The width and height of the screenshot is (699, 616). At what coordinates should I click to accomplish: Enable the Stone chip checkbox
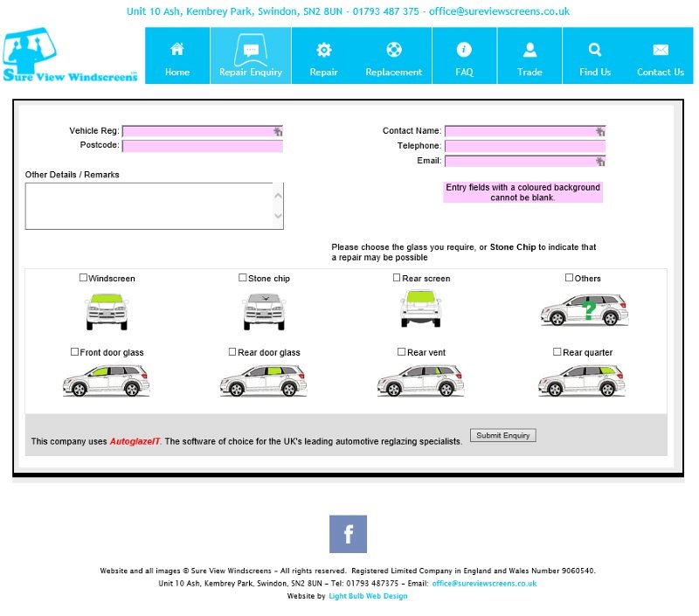coord(243,278)
